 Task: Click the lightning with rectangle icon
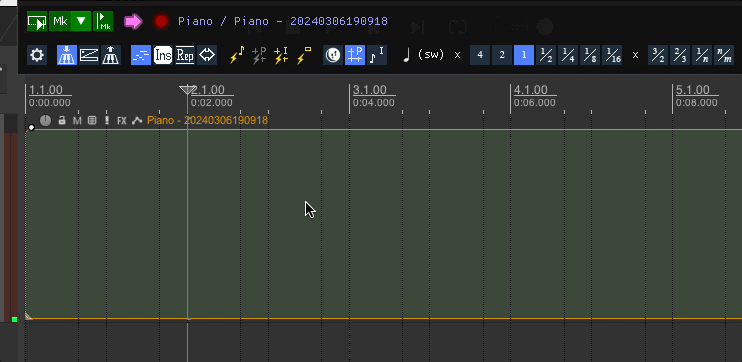tap(303, 55)
